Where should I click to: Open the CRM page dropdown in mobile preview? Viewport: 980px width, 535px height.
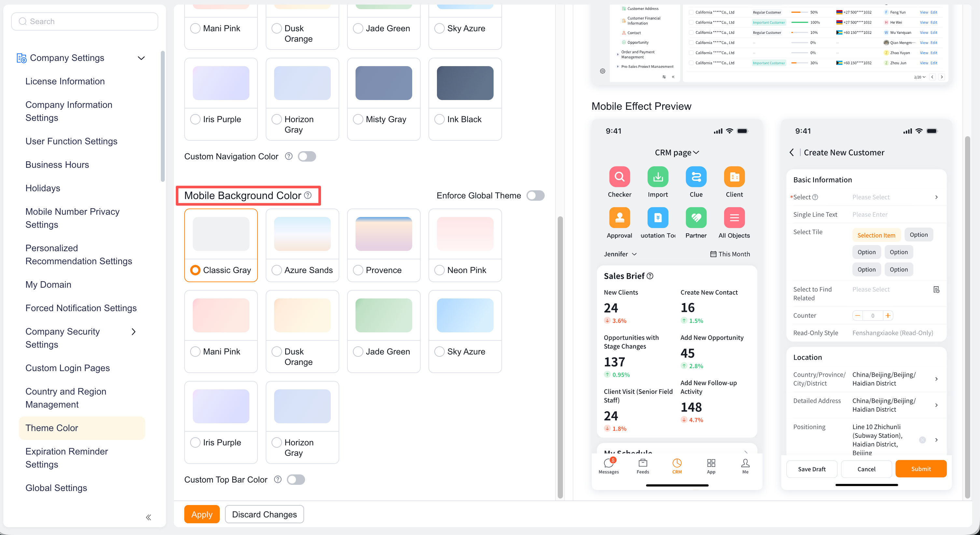[677, 152]
